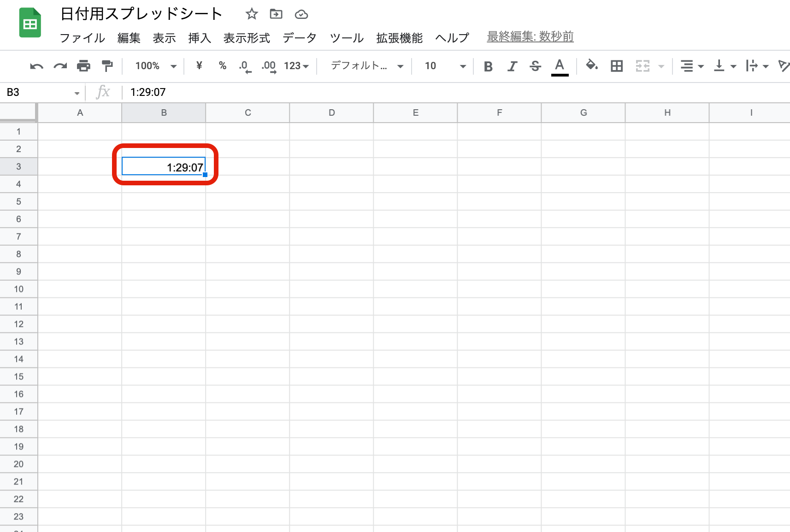Open the 100% zoom dropdown
This screenshot has width=790, height=532.
coord(156,66)
